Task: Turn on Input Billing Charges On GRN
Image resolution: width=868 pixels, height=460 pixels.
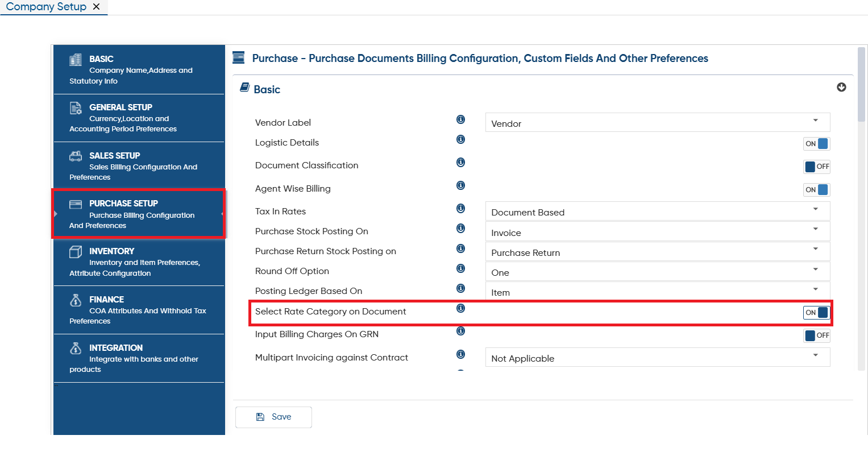Action: pos(817,335)
